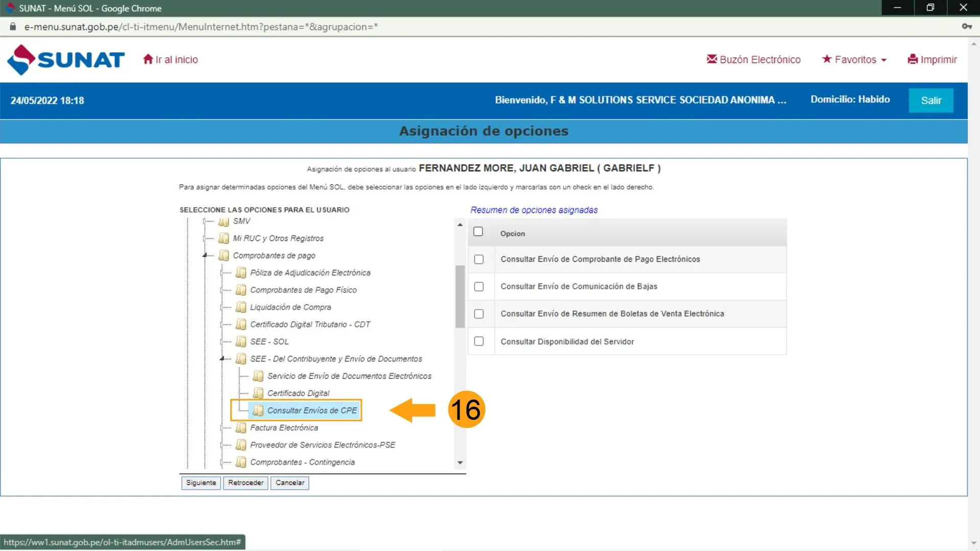Click folder icon of Certificado Digital
The image size is (980, 551).
(x=258, y=393)
